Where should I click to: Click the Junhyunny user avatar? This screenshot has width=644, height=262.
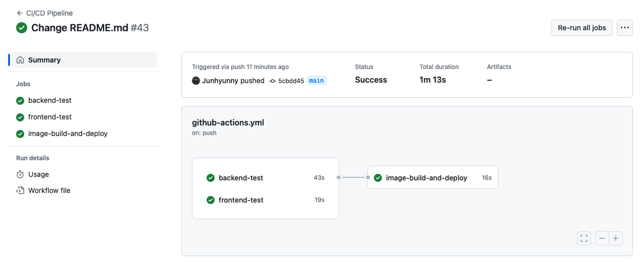click(196, 81)
